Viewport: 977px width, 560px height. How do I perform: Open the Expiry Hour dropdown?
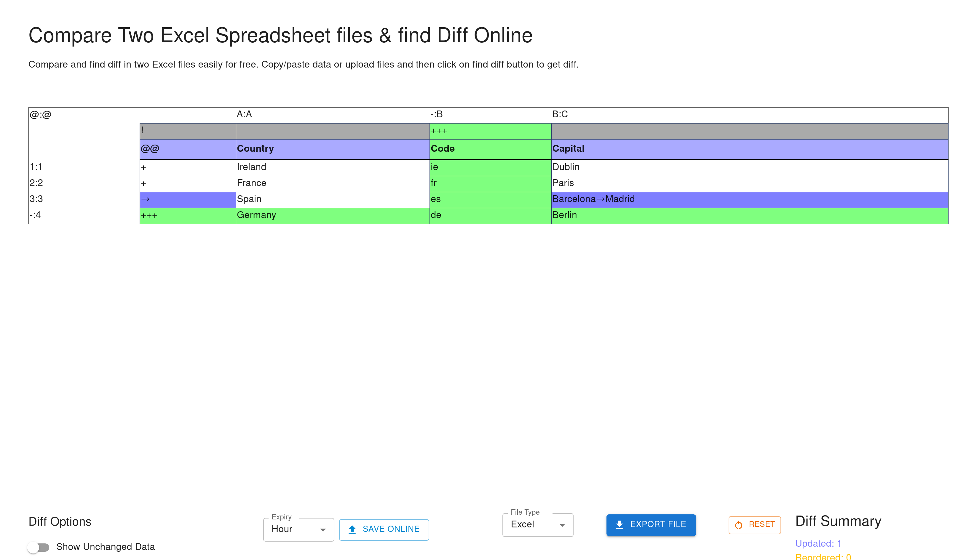click(x=298, y=529)
